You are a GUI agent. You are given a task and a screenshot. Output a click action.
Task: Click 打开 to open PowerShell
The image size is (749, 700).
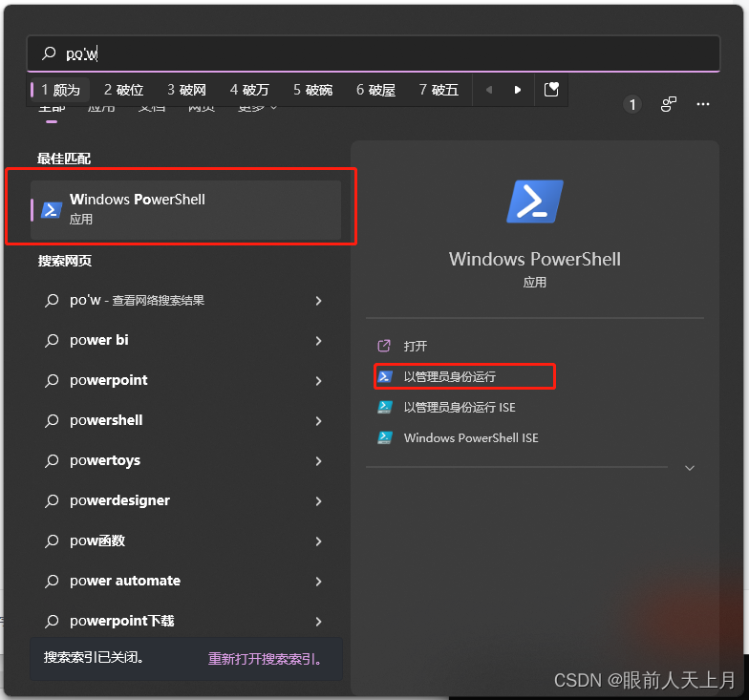[415, 346]
